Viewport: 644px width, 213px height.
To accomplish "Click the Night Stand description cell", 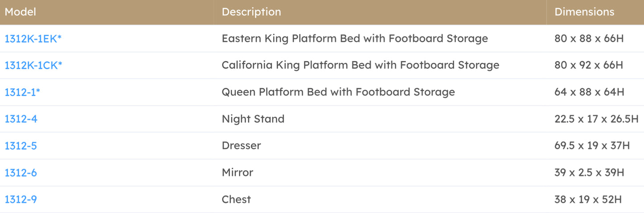I will 253,119.
